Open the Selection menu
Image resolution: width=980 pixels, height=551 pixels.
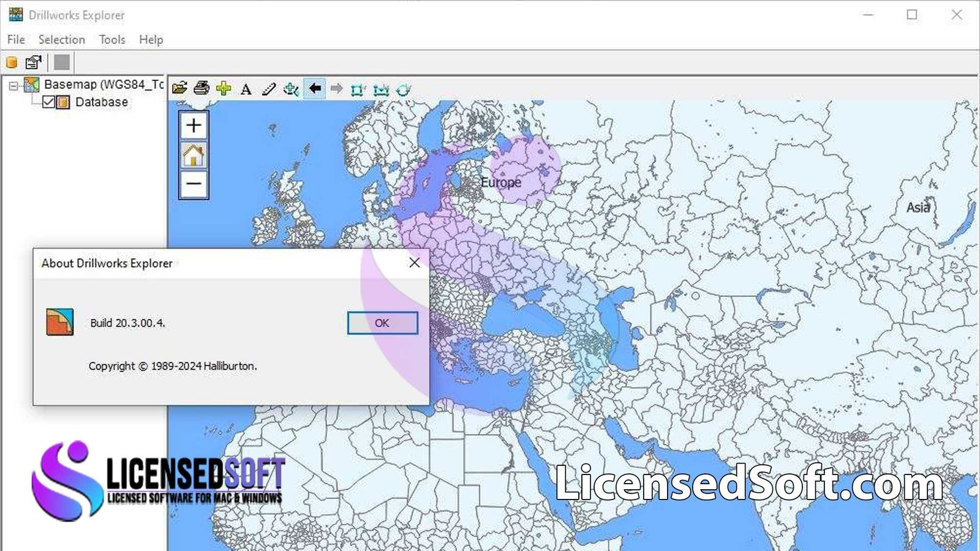[x=61, y=39]
